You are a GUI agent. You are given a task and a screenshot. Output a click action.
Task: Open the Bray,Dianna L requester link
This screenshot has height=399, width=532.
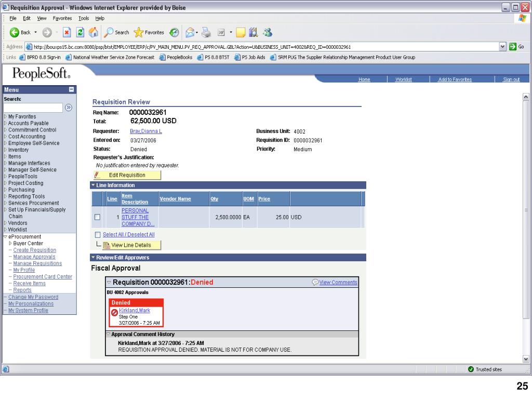[146, 131]
